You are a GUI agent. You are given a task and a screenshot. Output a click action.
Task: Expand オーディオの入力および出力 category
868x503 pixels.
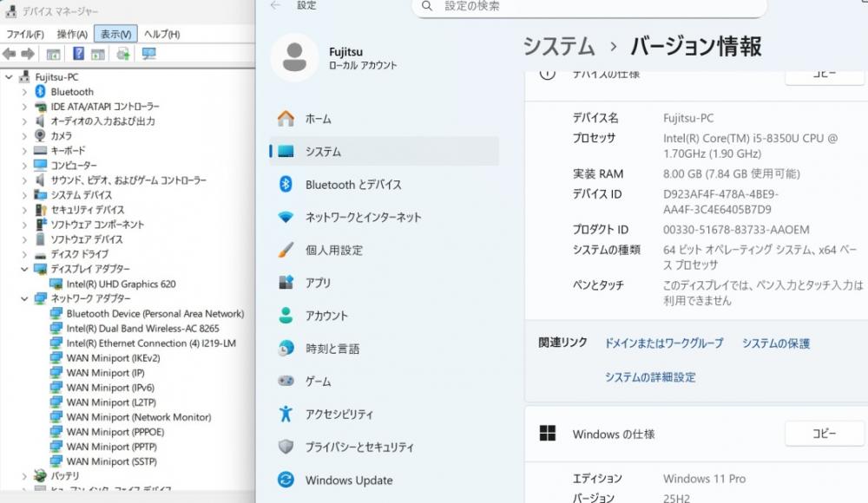(24, 121)
